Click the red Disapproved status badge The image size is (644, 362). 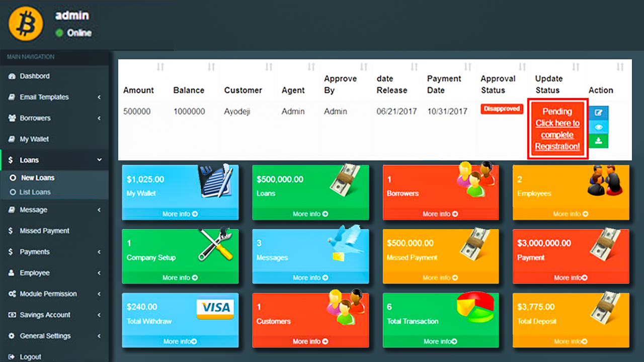(x=501, y=109)
